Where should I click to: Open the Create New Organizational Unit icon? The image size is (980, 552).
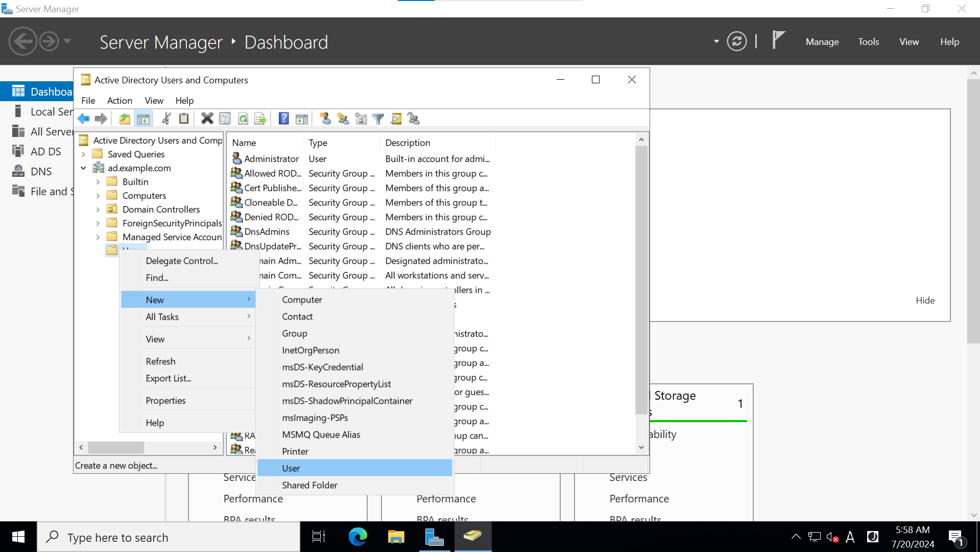[361, 118]
